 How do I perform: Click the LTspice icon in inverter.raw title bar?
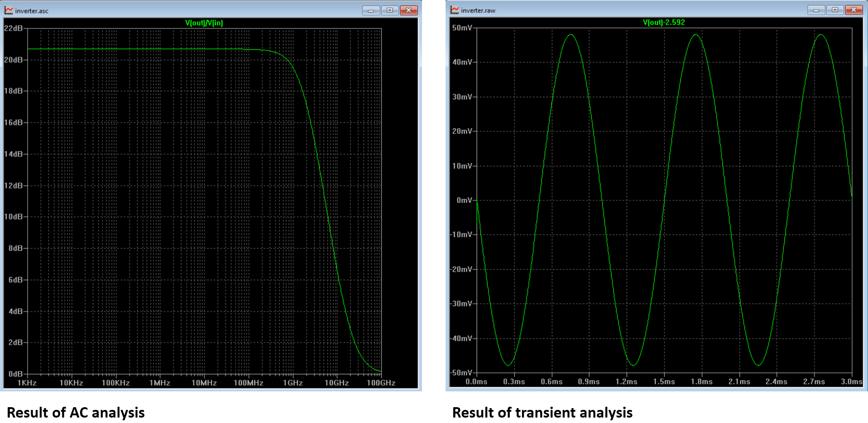[x=455, y=10]
